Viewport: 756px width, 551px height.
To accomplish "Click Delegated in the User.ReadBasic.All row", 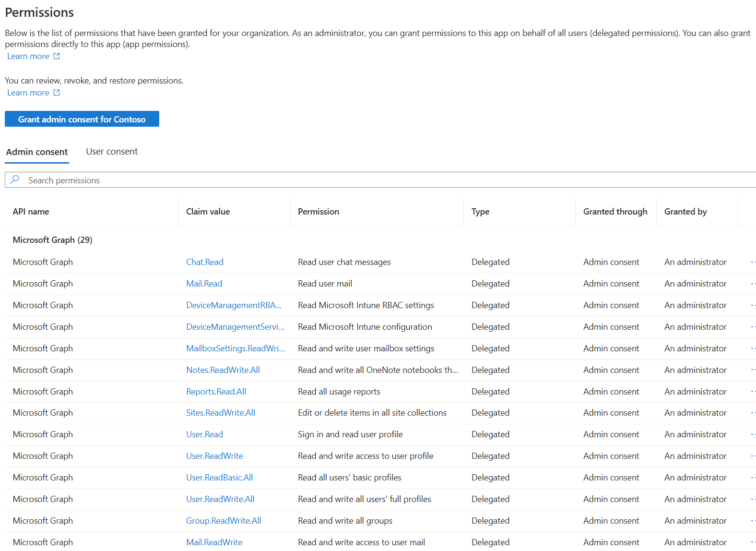I will (x=491, y=478).
